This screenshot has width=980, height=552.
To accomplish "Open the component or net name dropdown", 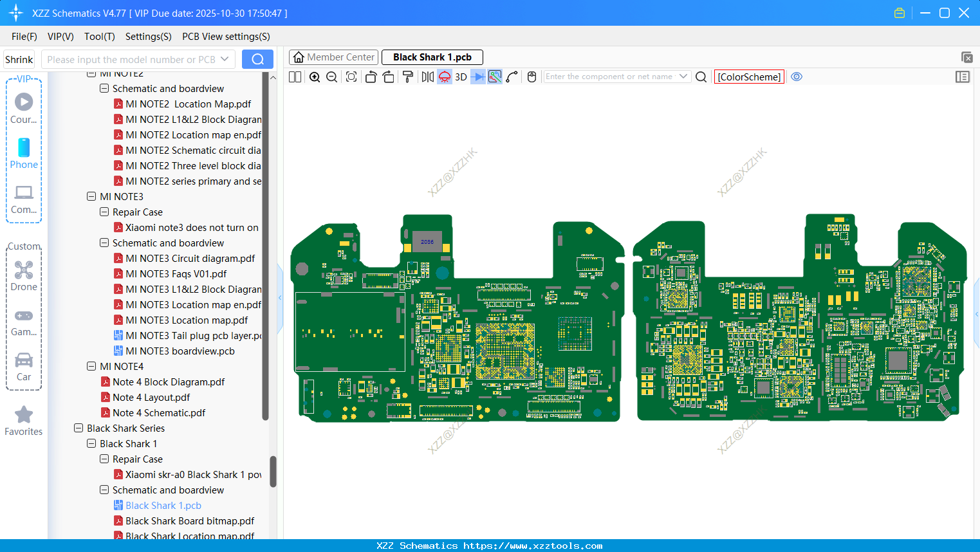I will [683, 77].
